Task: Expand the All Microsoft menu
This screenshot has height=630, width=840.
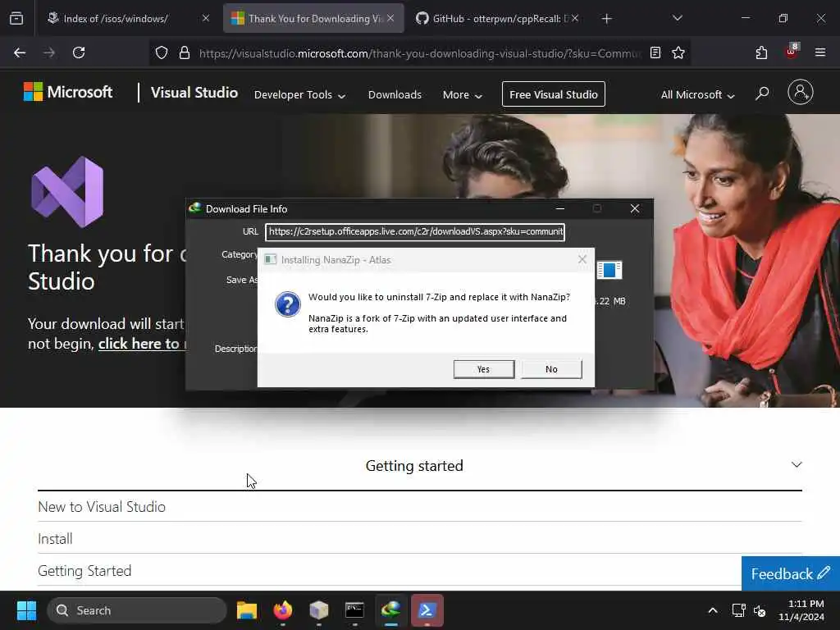Action: click(697, 95)
